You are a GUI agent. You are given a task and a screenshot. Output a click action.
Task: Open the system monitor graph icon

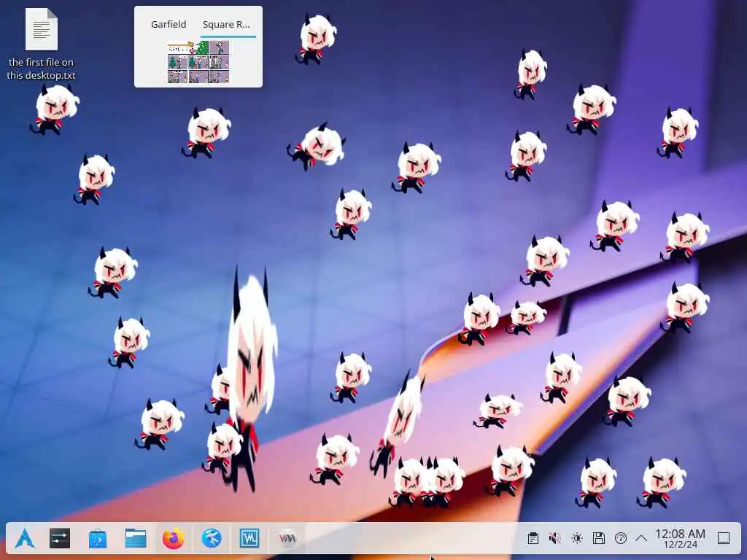click(x=249, y=539)
